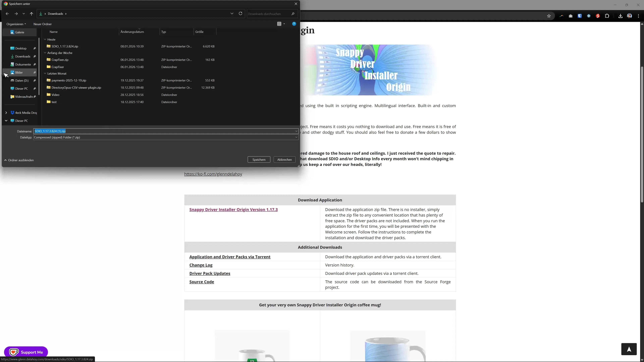Click the help question-mark icon

coord(294,24)
